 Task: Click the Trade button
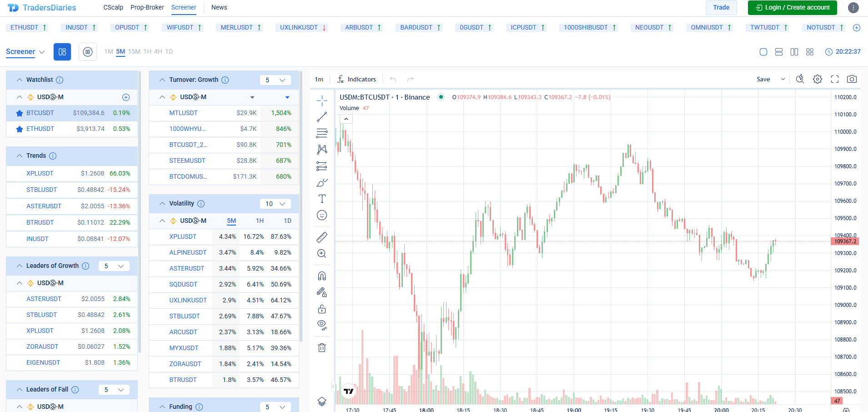click(721, 7)
